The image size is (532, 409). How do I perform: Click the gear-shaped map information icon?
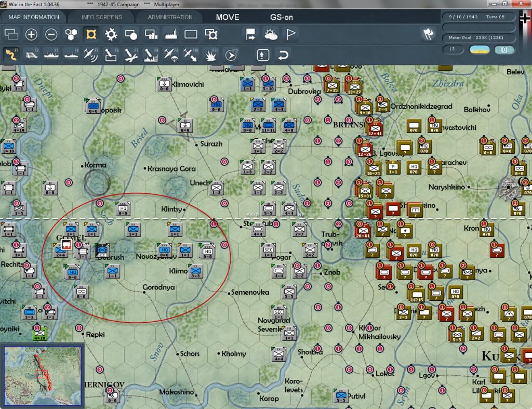111,34
